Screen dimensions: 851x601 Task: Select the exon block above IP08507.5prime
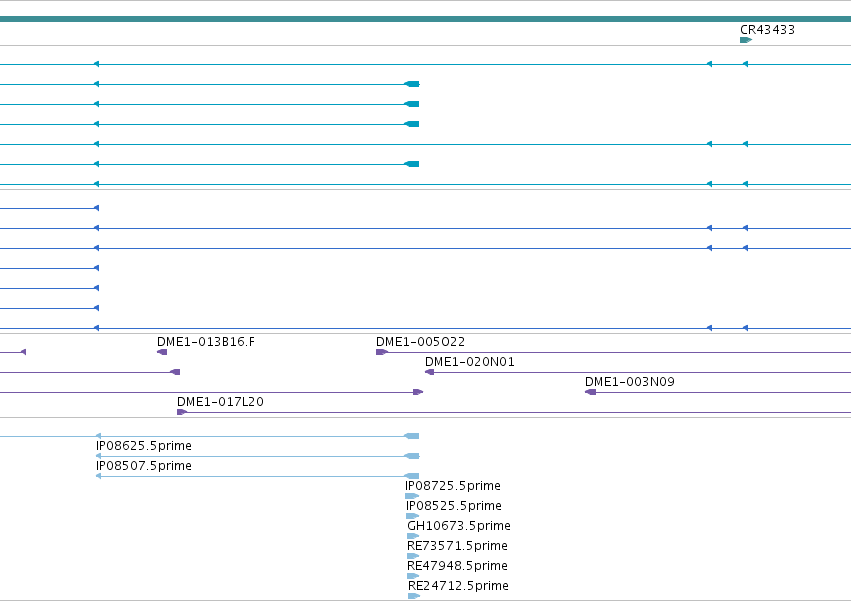tap(412, 456)
